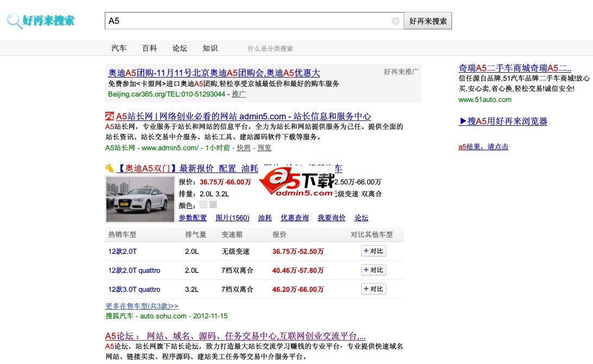Click +对比 for the 12款2.0T quattro row
The image size is (593, 364).
point(374,270)
